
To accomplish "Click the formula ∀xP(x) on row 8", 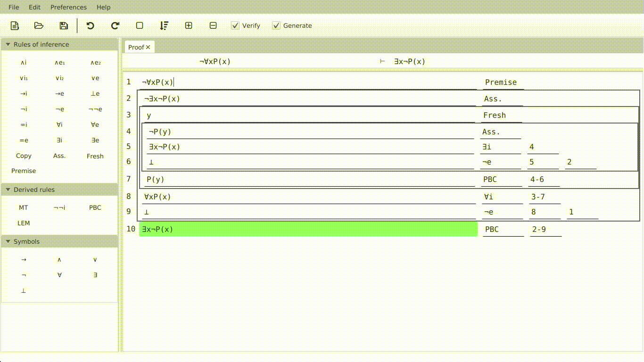I will coord(309,197).
